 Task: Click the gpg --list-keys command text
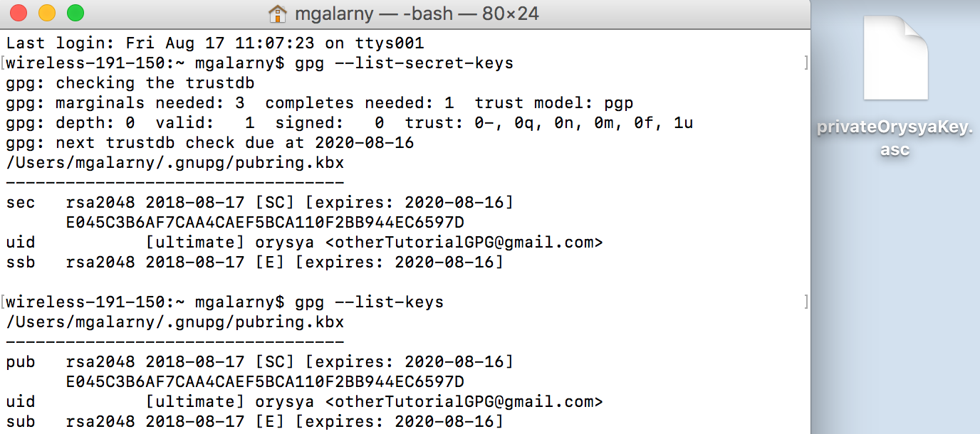click(369, 302)
